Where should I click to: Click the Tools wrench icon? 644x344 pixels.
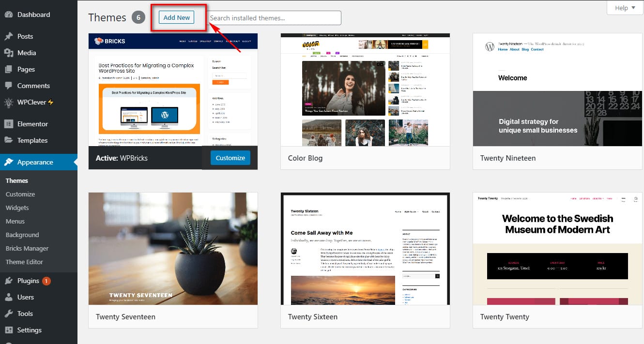9,314
